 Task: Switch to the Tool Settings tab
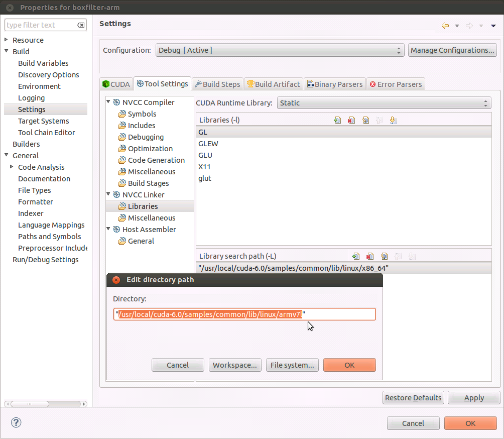(162, 83)
